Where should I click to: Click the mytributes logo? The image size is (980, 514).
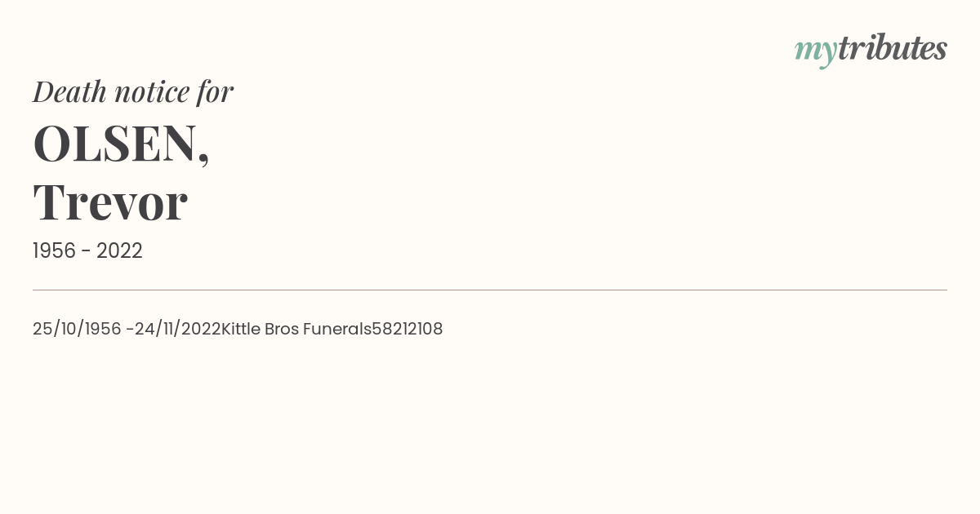click(870, 49)
